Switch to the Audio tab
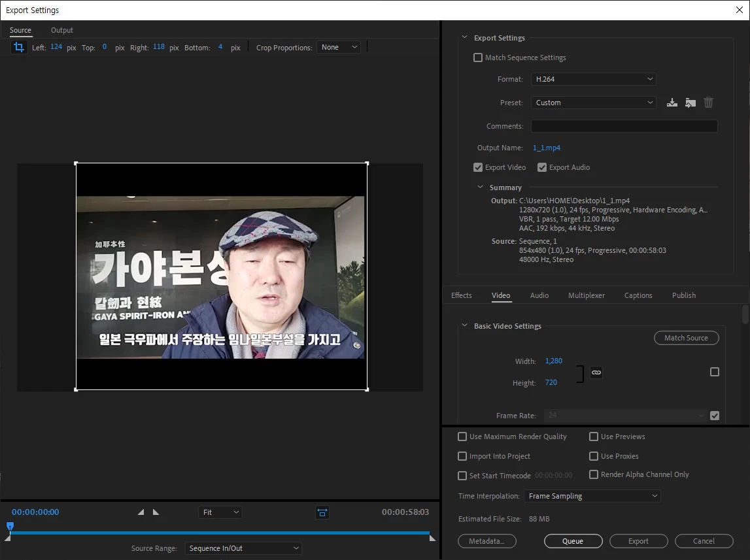Viewport: 750px width, 560px height. click(x=539, y=295)
